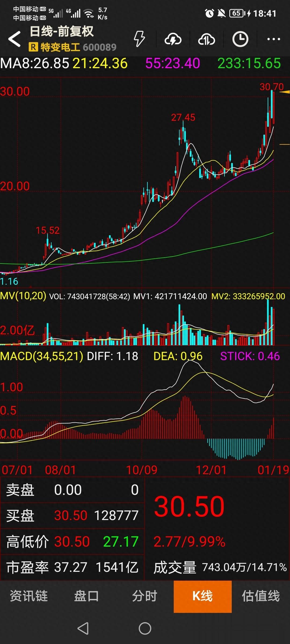Screen dimensions: 290x644
Task: Tap the back arrow in the header
Action: [x=15, y=39]
